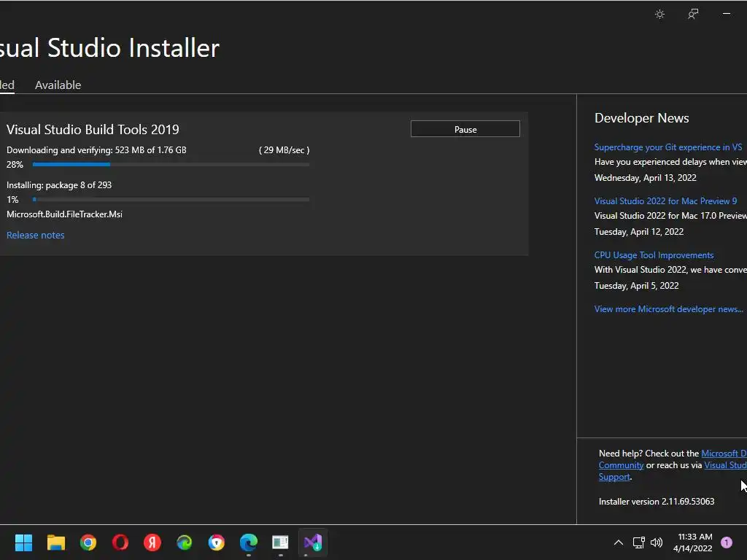The width and height of the screenshot is (747, 560).
Task: Select the Installing: package 8 of 293 text
Action: [59, 184]
